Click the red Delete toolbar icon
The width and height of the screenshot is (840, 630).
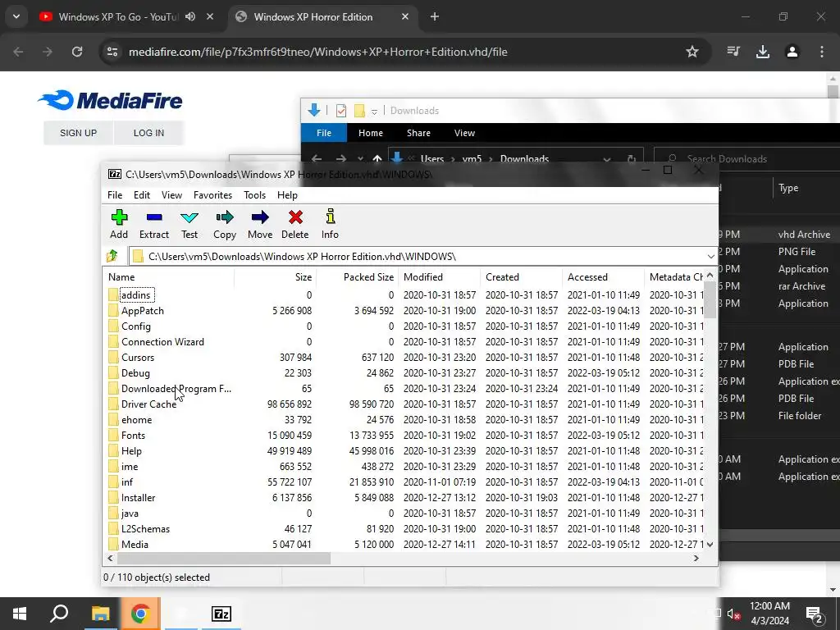point(295,224)
